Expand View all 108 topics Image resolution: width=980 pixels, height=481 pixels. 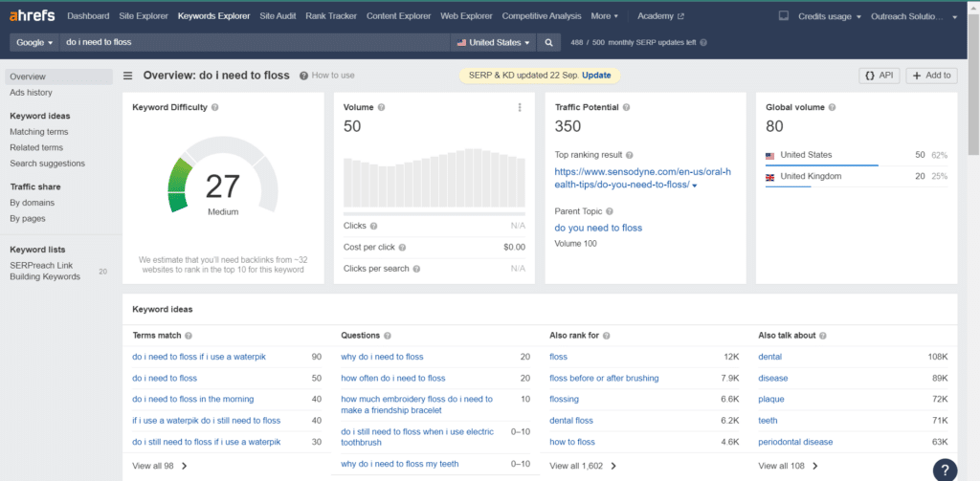pos(789,466)
